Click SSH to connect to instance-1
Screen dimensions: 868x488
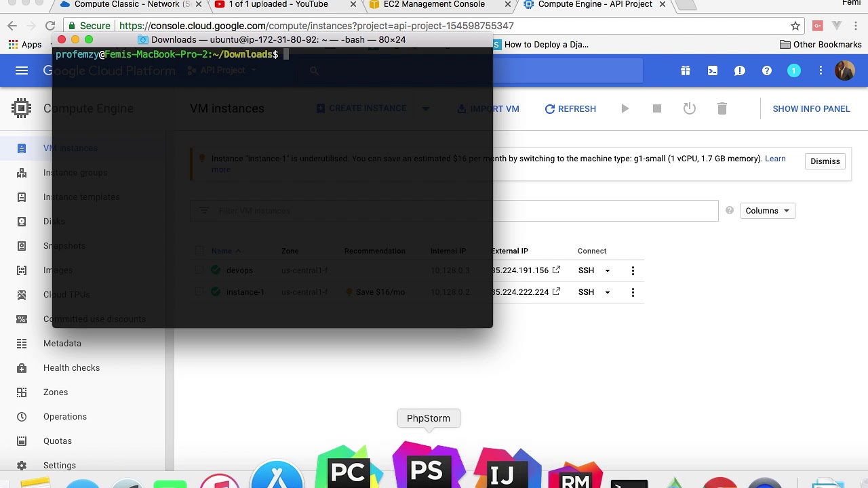[586, 292]
